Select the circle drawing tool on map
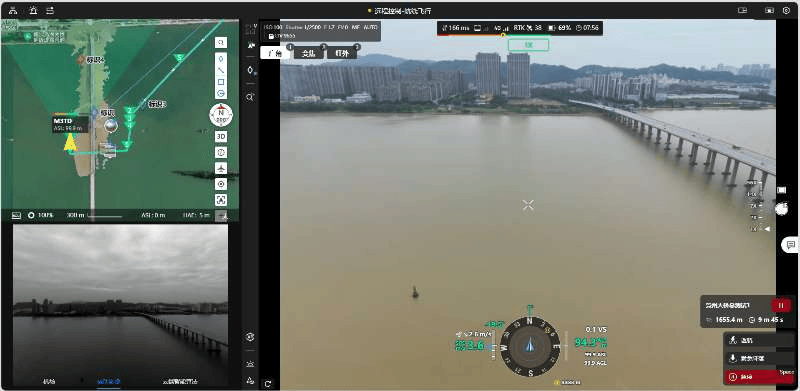This screenshot has height=391, width=800. tap(221, 93)
